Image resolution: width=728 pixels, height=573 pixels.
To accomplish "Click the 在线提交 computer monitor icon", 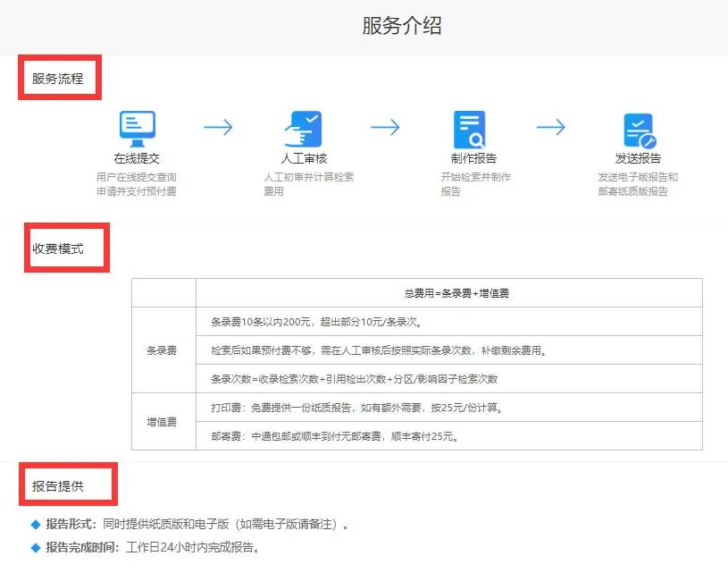I will (137, 129).
